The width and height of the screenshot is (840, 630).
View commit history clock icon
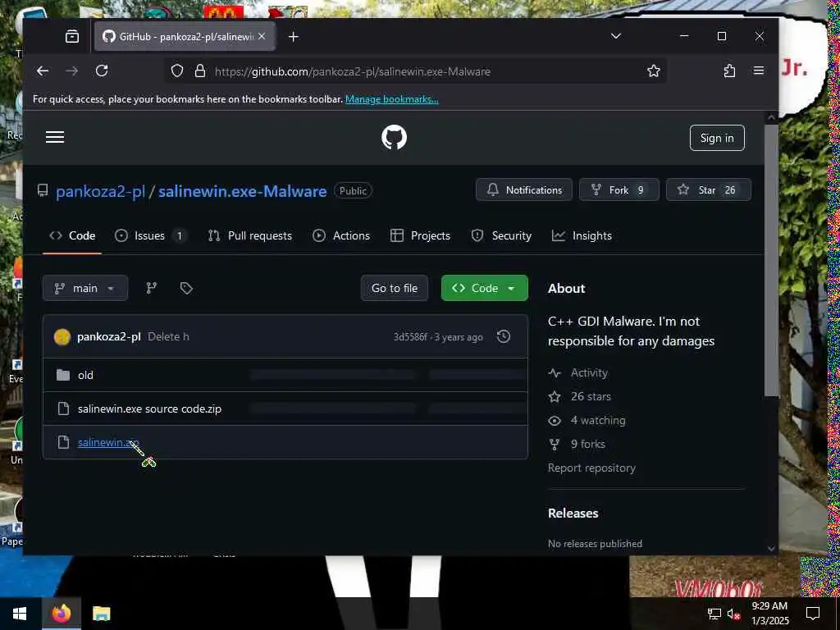coord(504,336)
